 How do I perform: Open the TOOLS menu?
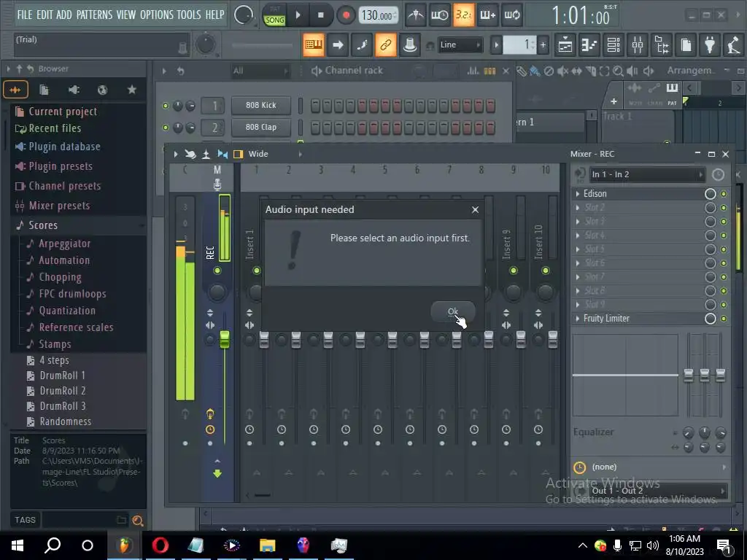click(189, 15)
